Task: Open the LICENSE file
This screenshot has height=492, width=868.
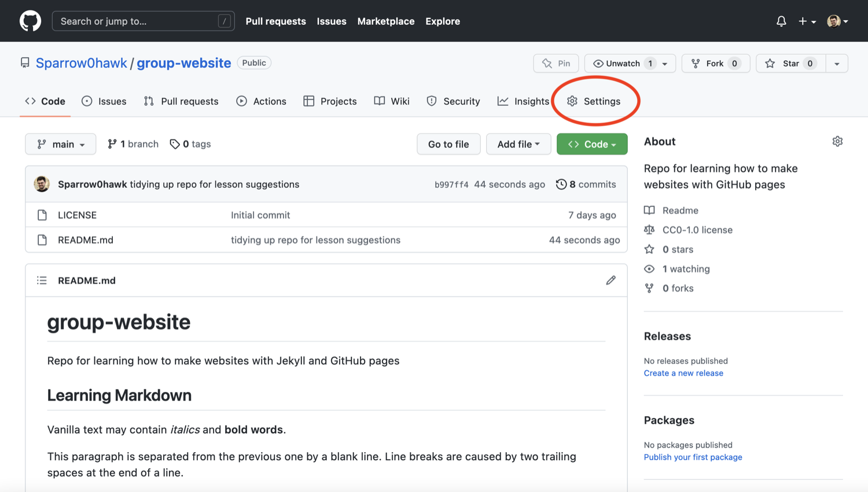Action: tap(77, 215)
